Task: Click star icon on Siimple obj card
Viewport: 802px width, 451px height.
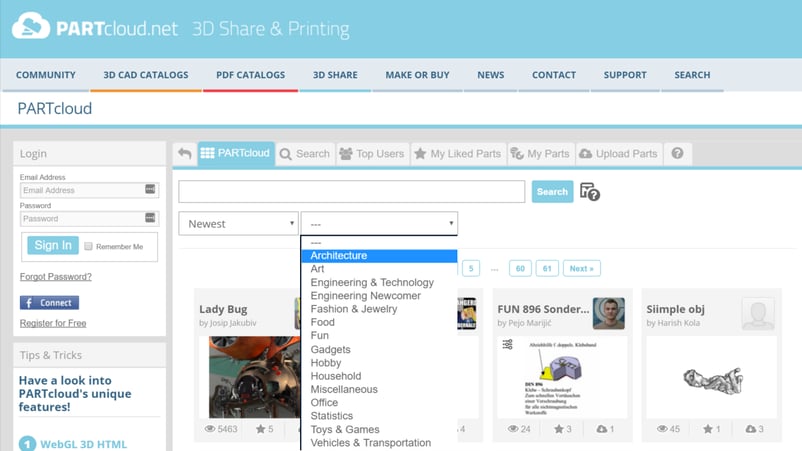Action: pyautogui.click(x=707, y=429)
